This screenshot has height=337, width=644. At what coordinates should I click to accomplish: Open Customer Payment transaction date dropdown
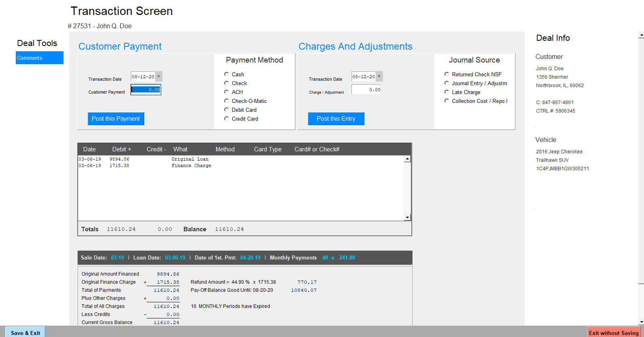pos(158,76)
